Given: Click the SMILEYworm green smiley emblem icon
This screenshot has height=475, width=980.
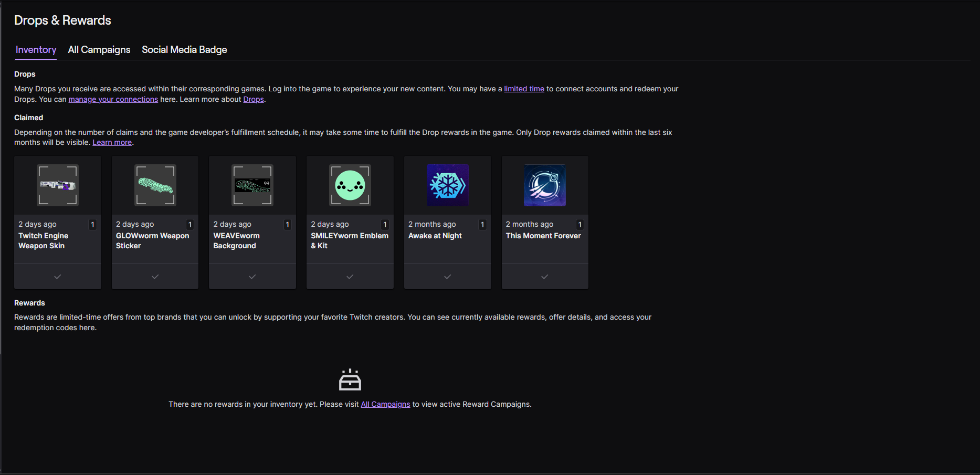Looking at the screenshot, I should point(350,185).
